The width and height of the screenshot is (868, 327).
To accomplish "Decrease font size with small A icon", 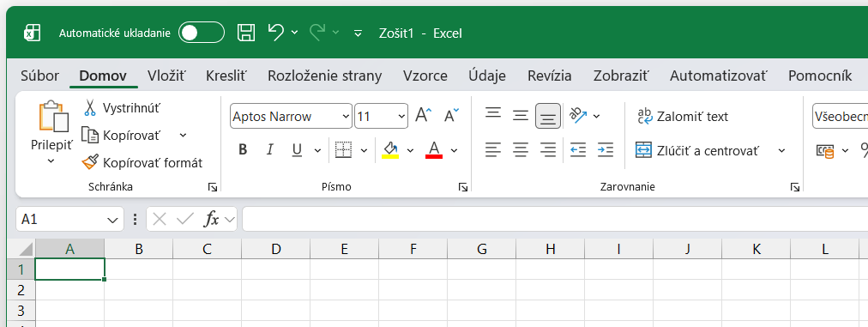I will tap(452, 115).
